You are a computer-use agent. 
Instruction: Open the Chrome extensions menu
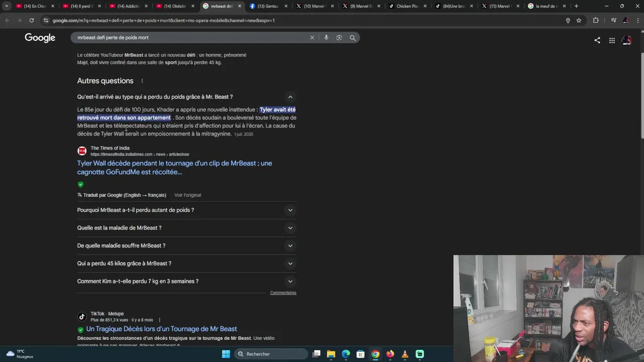pos(596,21)
